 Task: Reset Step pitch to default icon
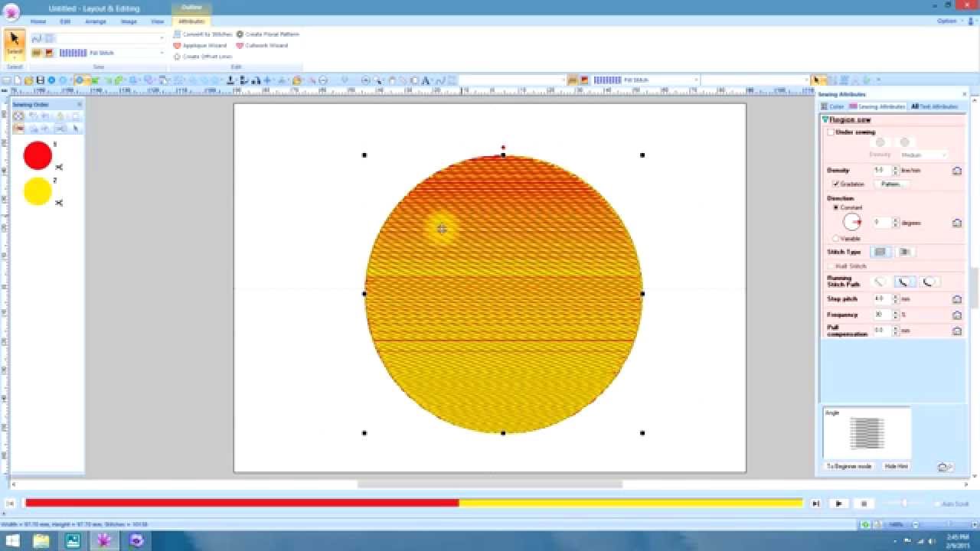coord(957,299)
